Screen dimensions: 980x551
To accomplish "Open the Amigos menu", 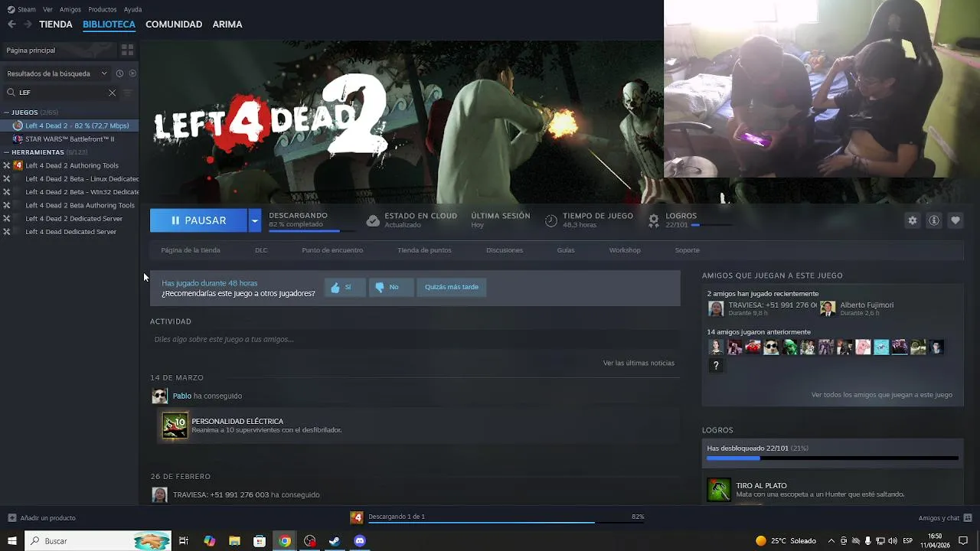I will click(70, 9).
